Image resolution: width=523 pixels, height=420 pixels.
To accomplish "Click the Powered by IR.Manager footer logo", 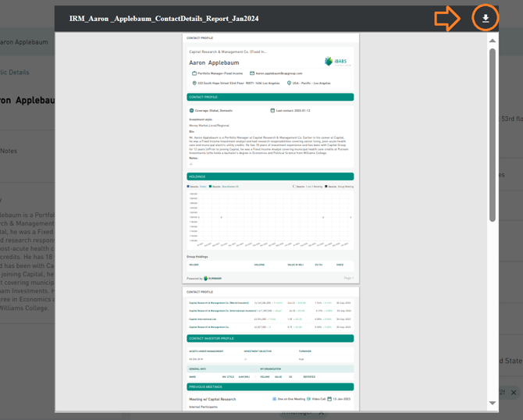I will pyautogui.click(x=213, y=278).
